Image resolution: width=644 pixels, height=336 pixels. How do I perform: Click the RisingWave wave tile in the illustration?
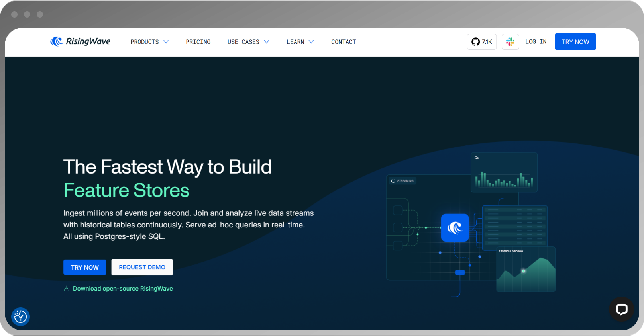455,228
